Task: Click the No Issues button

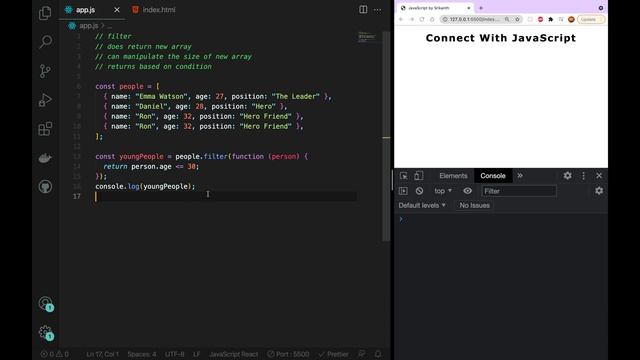Action: coord(474,205)
